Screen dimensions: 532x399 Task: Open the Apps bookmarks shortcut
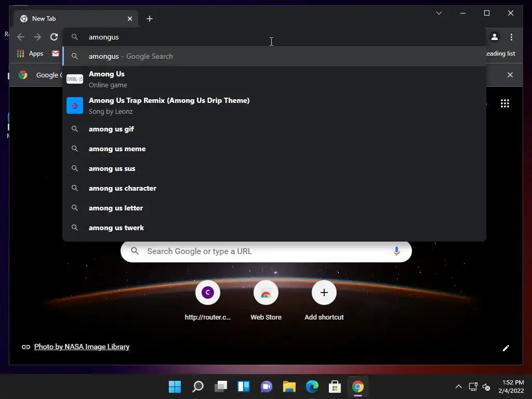[x=30, y=54]
